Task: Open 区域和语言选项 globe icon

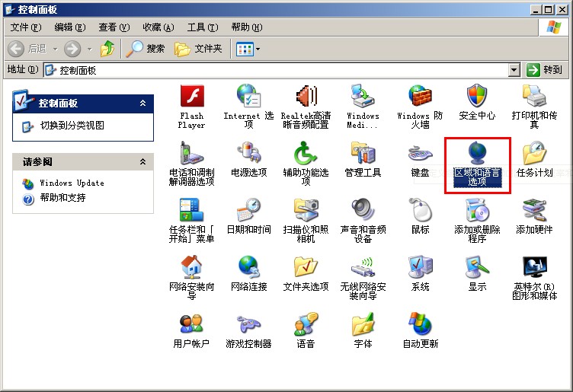Action: pyautogui.click(x=477, y=154)
